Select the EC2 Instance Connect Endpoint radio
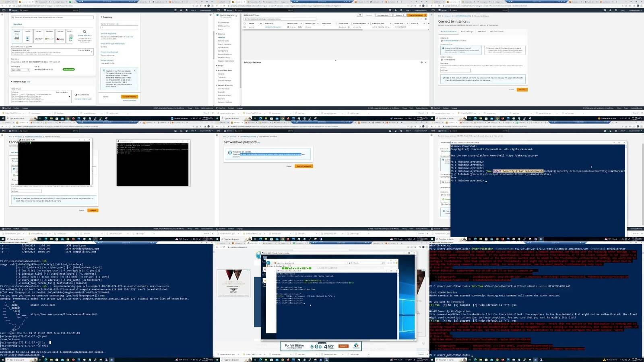644x362 pixels. [487, 48]
